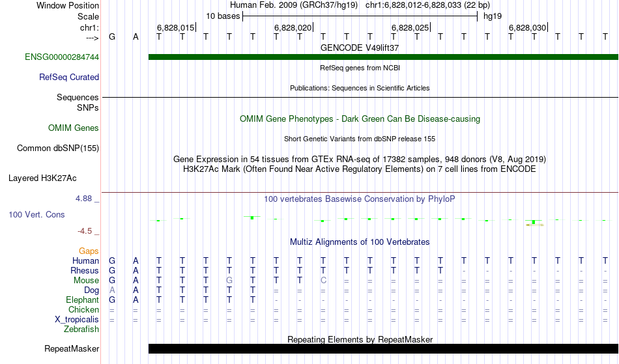Viewport: 619px width, 364px height.
Task: Click the 6,828,015 coordinate marker
Action: (x=176, y=27)
